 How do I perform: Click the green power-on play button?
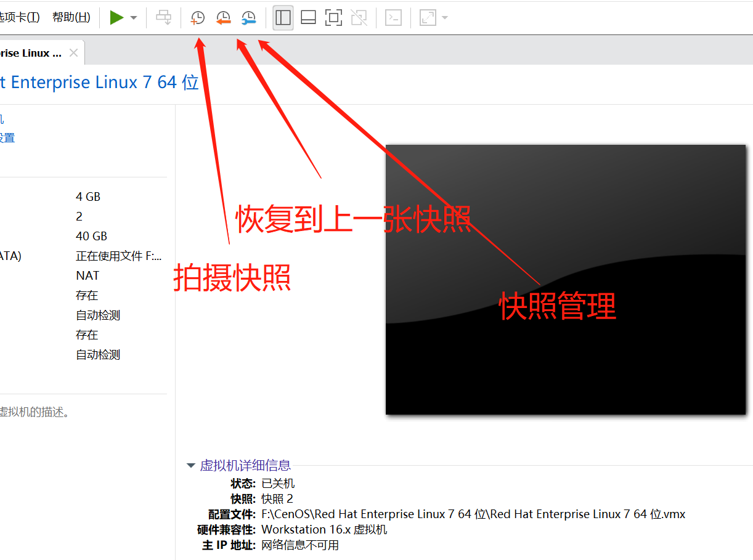pyautogui.click(x=116, y=17)
